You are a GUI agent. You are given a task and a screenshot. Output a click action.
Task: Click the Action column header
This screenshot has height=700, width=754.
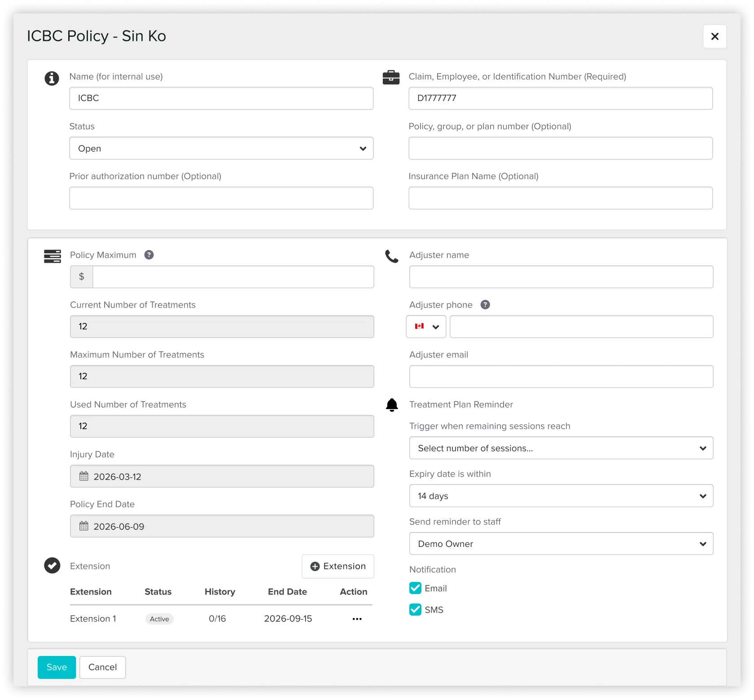353,592
